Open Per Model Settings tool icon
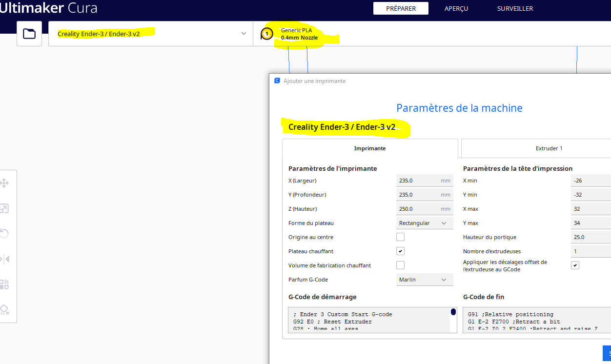 click(4, 284)
